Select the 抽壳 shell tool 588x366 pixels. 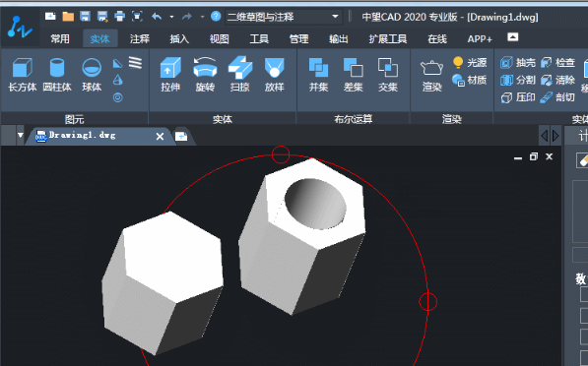(x=518, y=62)
